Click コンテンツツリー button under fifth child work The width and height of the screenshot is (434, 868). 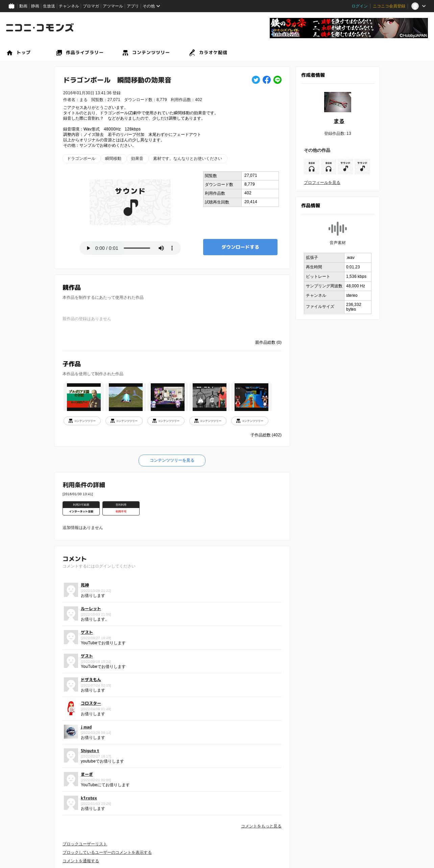(x=250, y=421)
